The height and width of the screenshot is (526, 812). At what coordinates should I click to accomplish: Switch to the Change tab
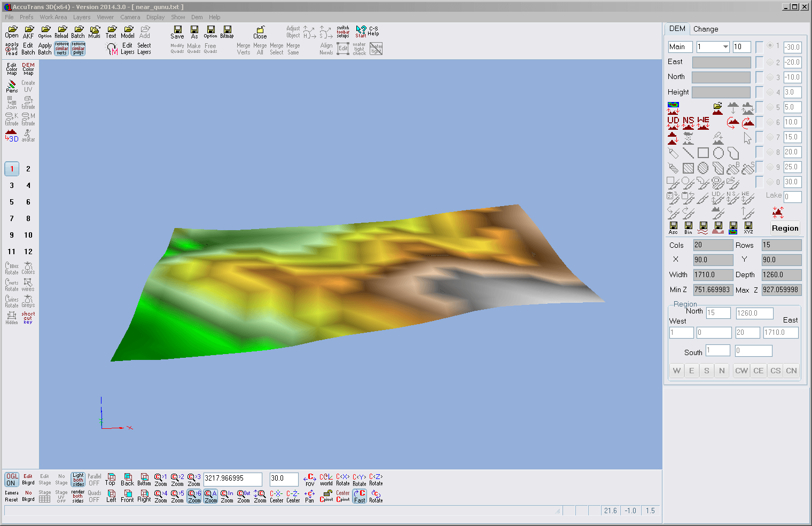click(706, 29)
